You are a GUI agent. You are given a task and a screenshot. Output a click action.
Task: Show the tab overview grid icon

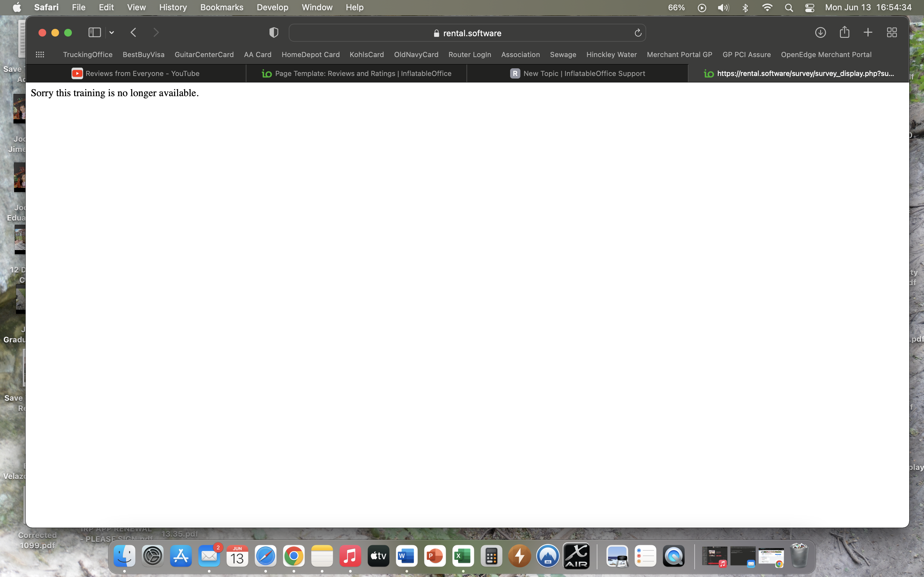892,32
